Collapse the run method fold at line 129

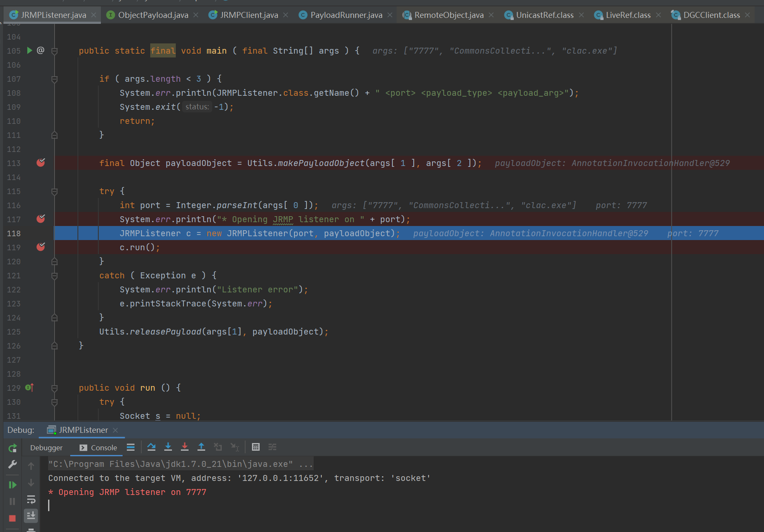coord(54,388)
